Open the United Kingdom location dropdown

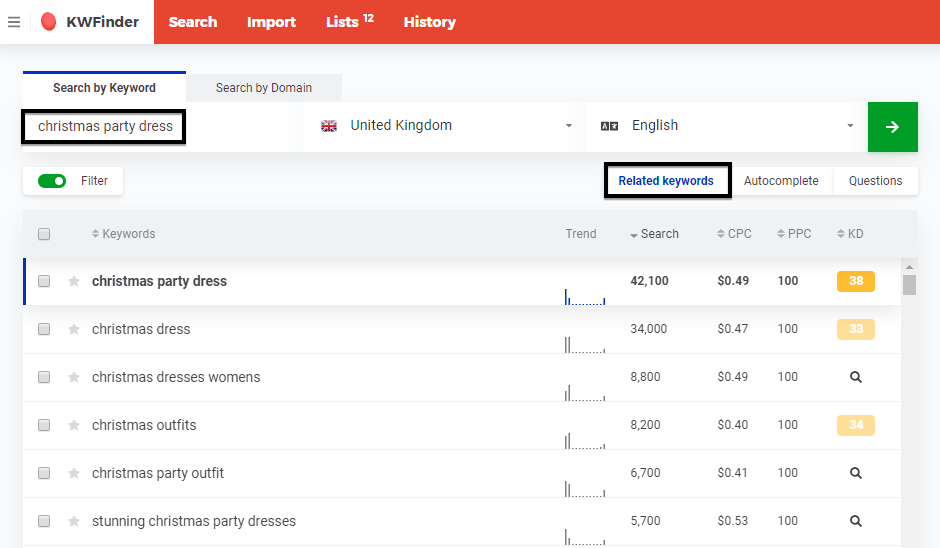pyautogui.click(x=445, y=126)
